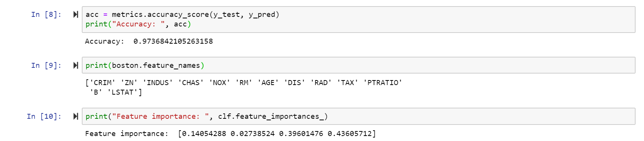Click the 'B' 'LSTAT' output line
644x141 pixels.
click(116, 92)
